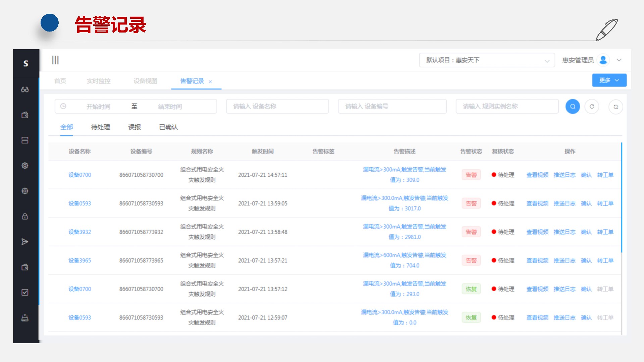Expand the 惠安管理员 user menu chevron
This screenshot has height=362, width=644.
tap(619, 60)
